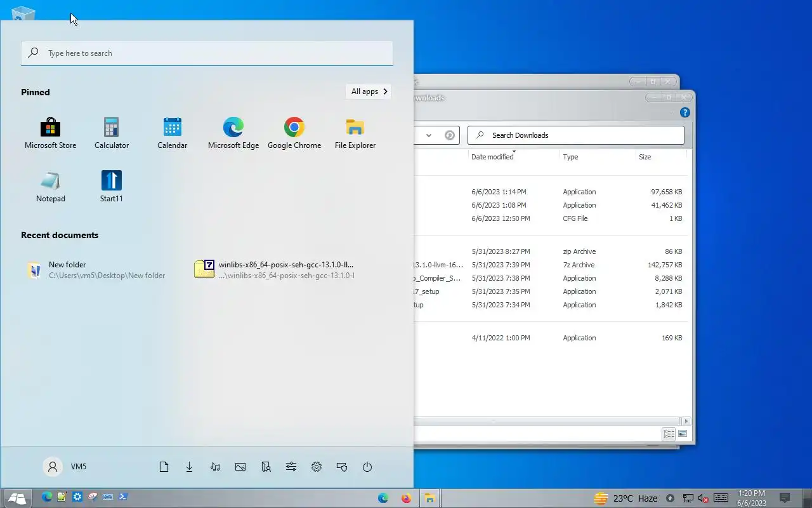Open the 1:20 PM clock and date flyout

[x=752, y=498]
